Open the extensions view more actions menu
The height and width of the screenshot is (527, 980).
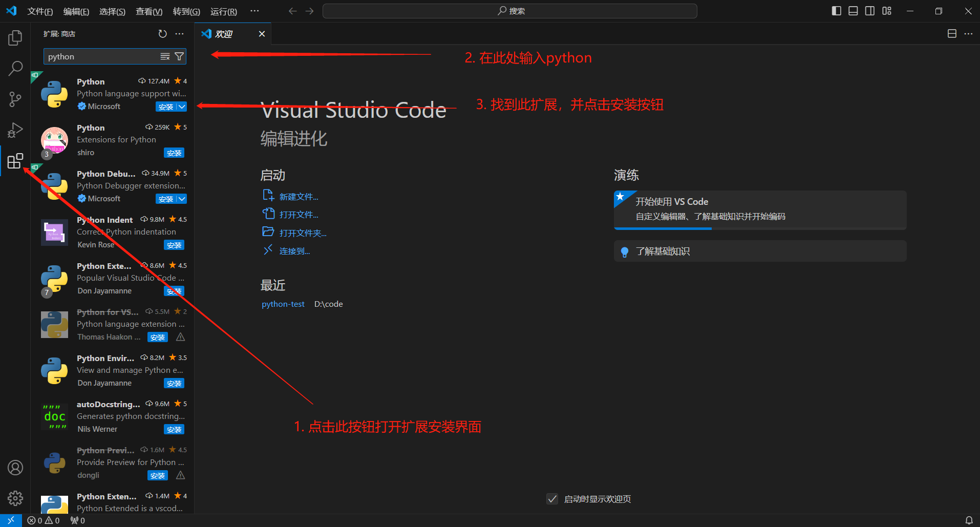coord(179,34)
